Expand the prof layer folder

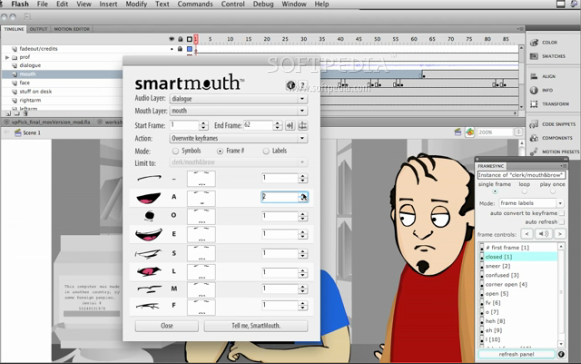click(7, 57)
